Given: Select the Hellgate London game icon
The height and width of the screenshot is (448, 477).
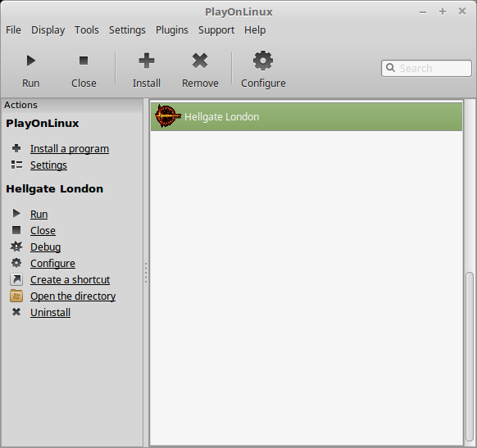Looking at the screenshot, I should coord(167,116).
